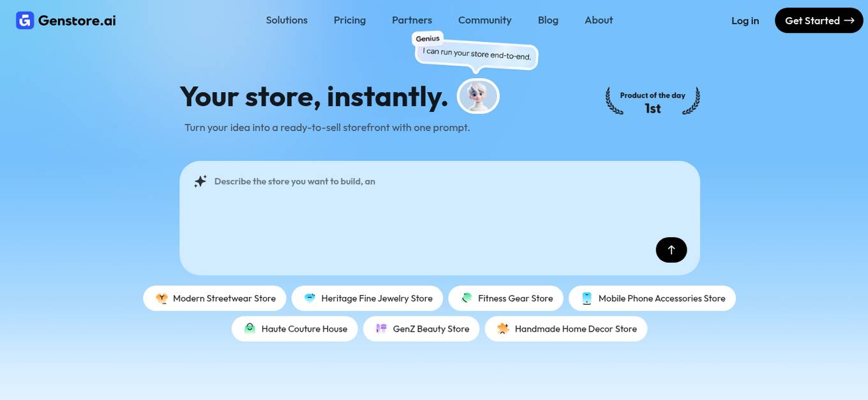
Task: Click the cap emoji on Modern Streetwear Store chip
Action: coord(161,298)
